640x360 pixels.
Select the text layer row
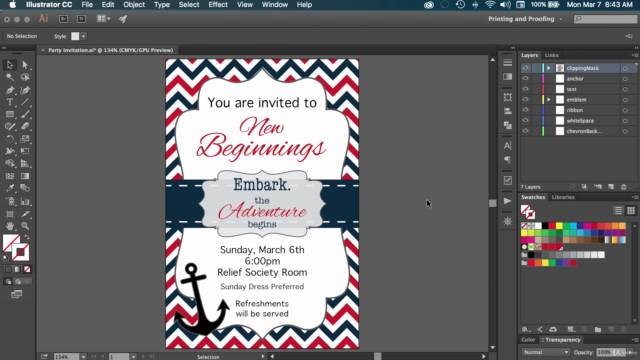[x=580, y=89]
